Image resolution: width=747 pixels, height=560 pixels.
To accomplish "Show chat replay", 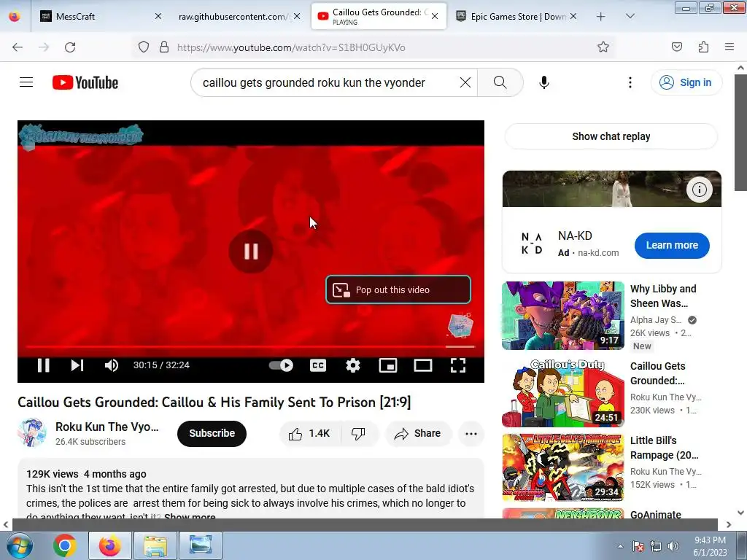I will pyautogui.click(x=611, y=136).
